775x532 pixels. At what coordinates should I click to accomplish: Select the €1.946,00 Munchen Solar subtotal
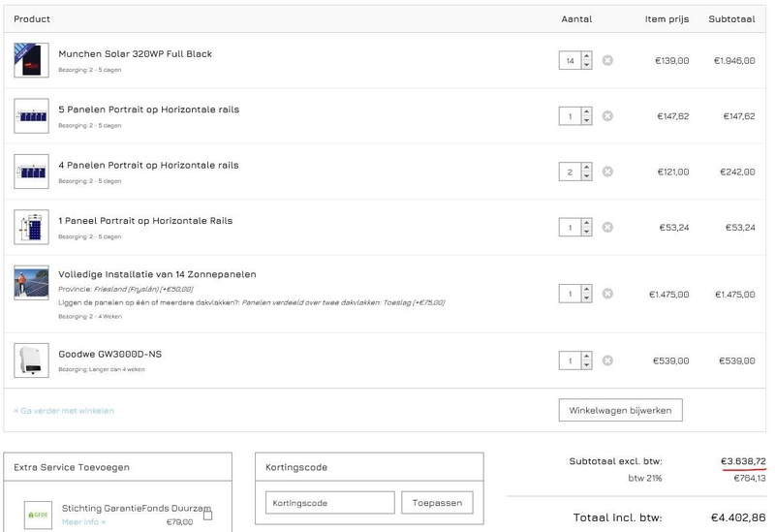(x=734, y=61)
